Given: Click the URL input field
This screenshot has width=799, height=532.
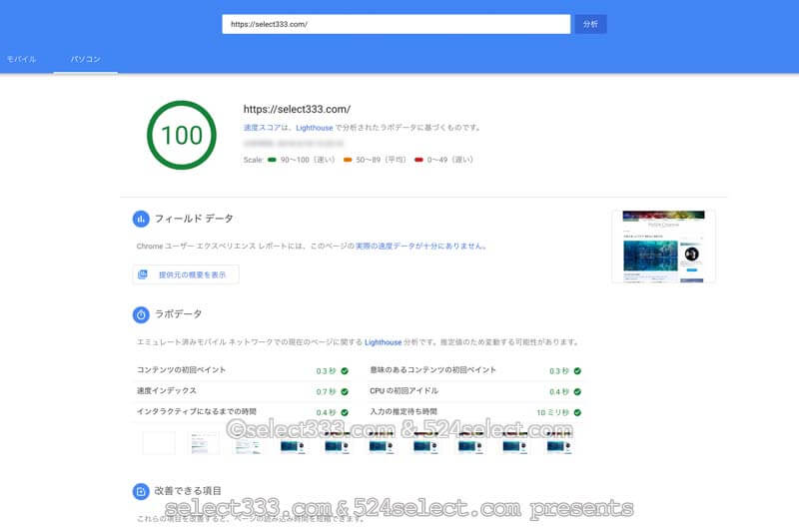Looking at the screenshot, I should click(x=396, y=24).
